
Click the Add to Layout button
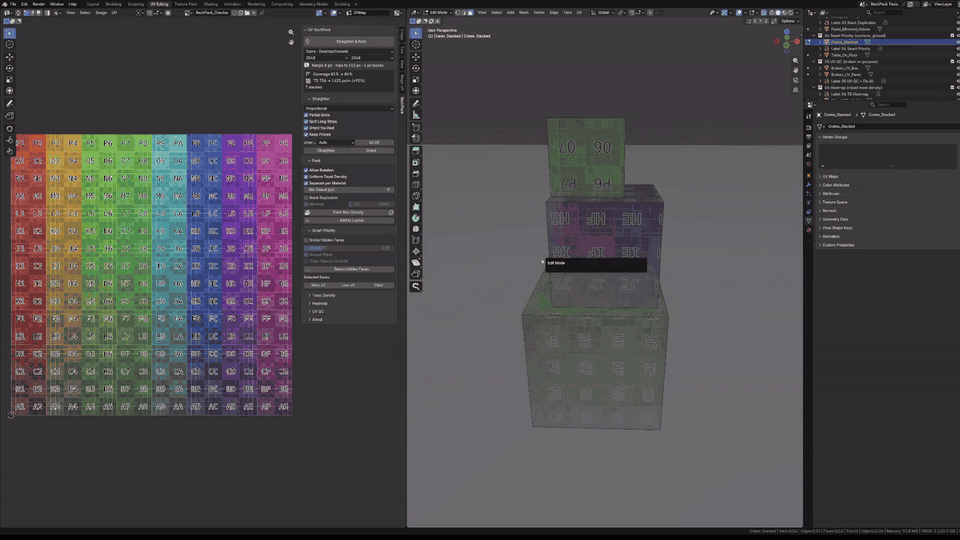(x=350, y=220)
